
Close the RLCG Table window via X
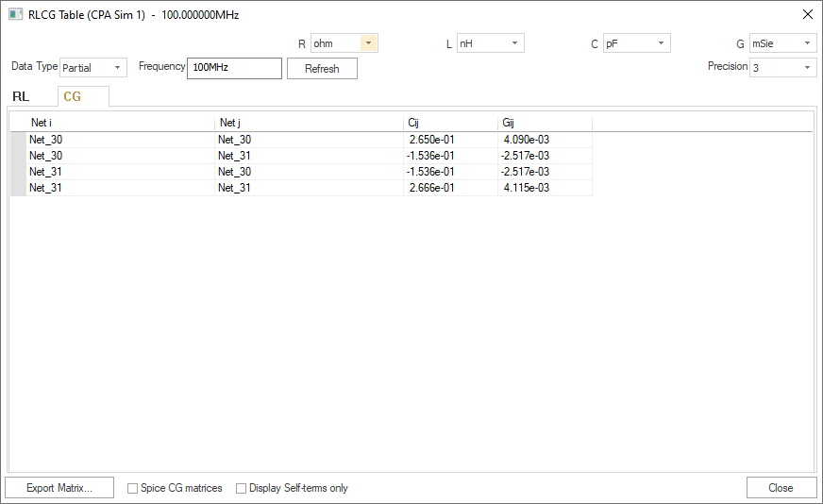pyautogui.click(x=808, y=15)
